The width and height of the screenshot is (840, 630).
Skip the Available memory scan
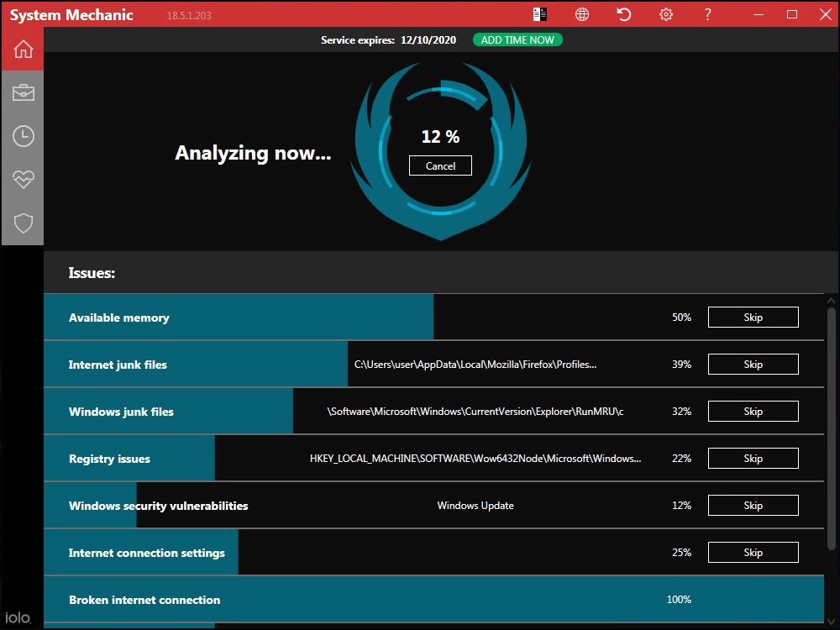(x=753, y=317)
